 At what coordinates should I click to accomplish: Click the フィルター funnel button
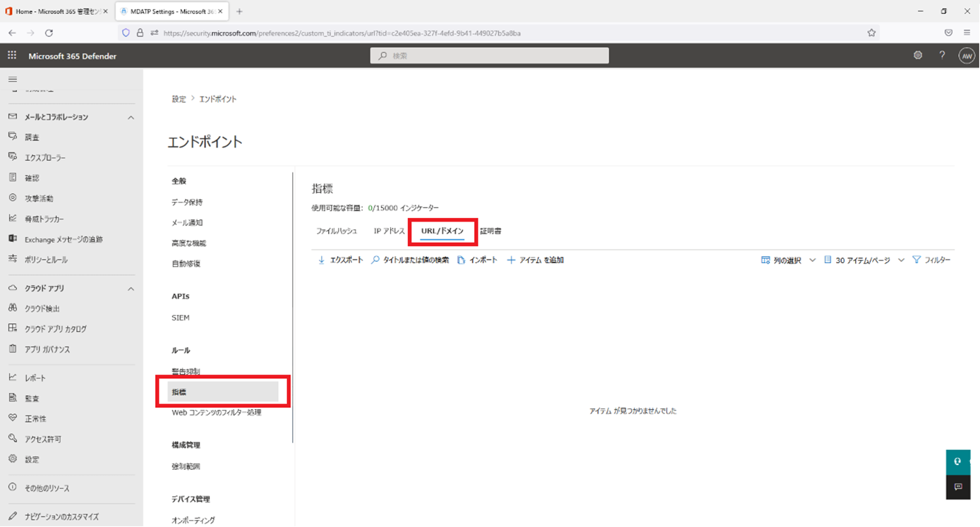coord(931,260)
